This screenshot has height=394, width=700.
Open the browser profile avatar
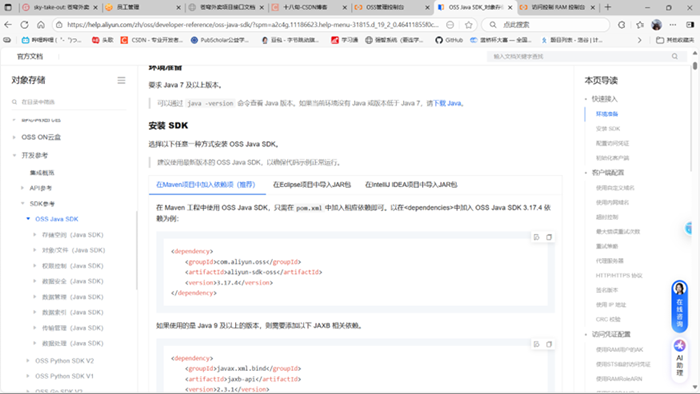coord(656,25)
